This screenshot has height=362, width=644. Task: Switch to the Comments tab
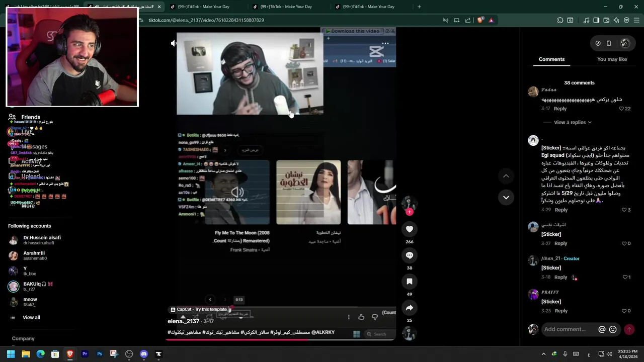pos(551,59)
